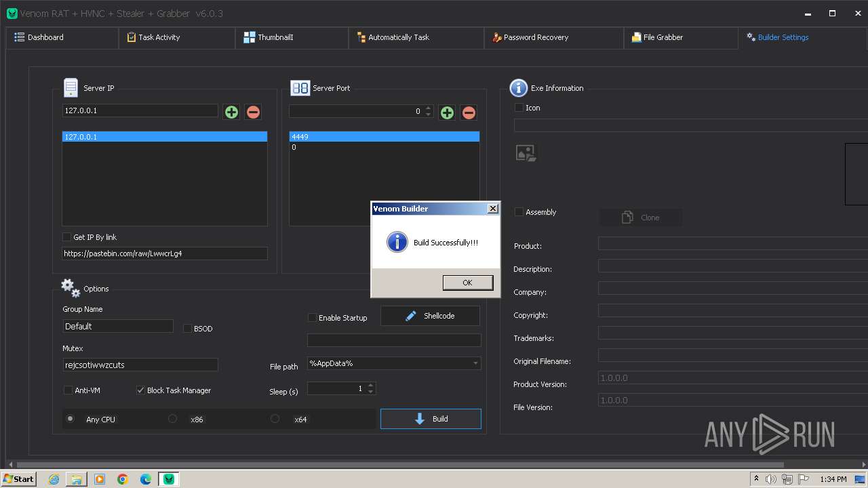Check the Enable Startup option
Viewport: 868px width, 488px height.
pos(313,317)
